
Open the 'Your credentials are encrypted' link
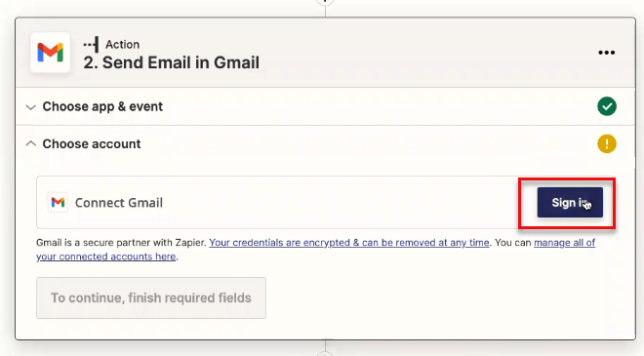349,243
